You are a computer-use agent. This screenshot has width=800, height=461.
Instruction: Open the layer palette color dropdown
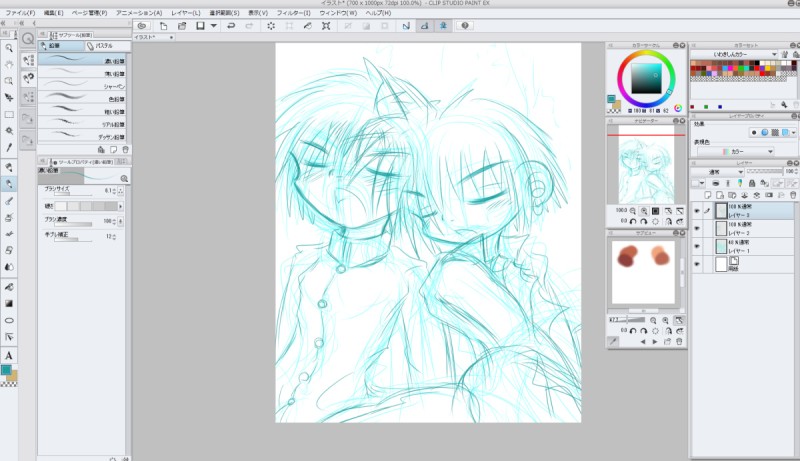[697, 183]
